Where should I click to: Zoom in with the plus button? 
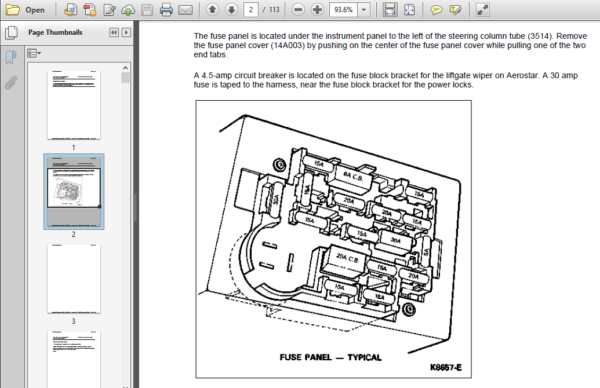coord(317,10)
